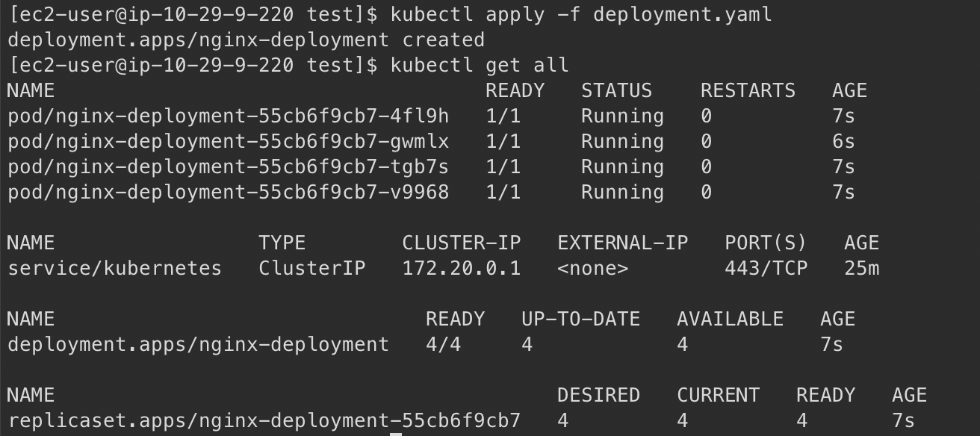This screenshot has height=436, width=980.
Task: Click the PORT(S) column header
Action: 766,243
